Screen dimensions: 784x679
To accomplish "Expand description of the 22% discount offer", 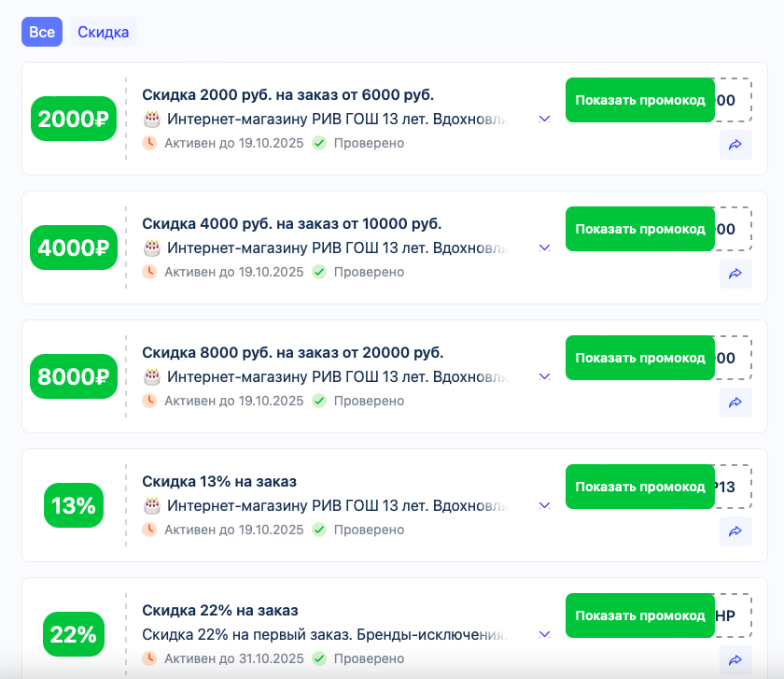I will click(x=544, y=634).
